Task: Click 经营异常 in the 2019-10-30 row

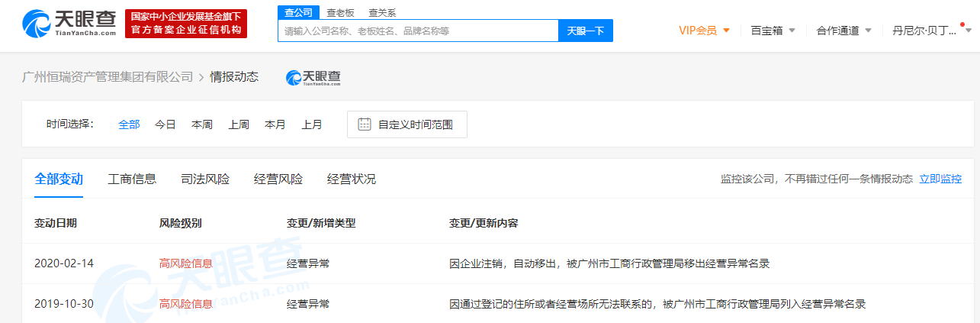Action: [x=308, y=304]
